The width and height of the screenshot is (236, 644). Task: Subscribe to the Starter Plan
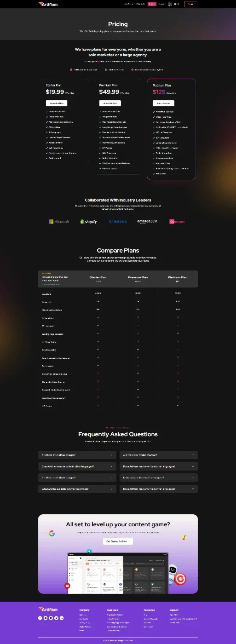(x=57, y=103)
